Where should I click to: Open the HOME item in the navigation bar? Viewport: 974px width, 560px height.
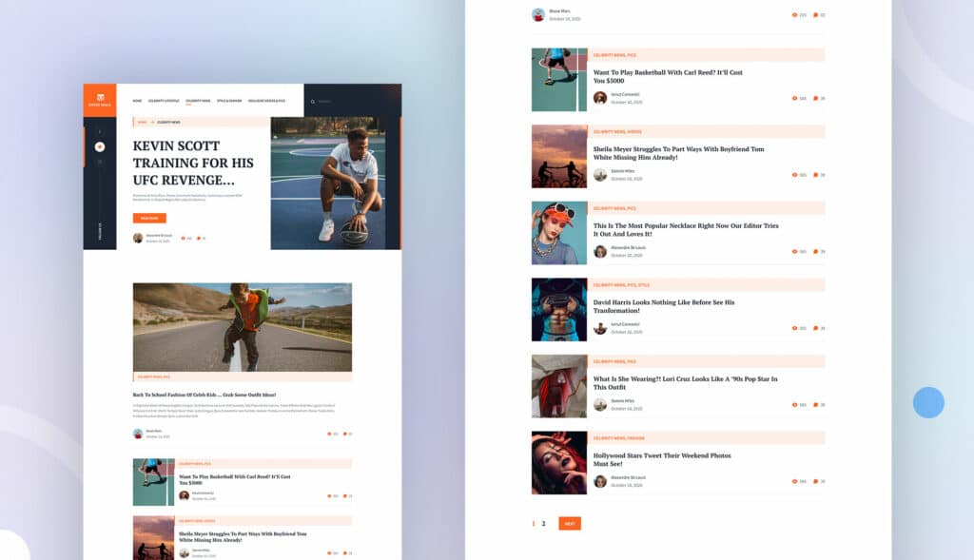pos(137,100)
